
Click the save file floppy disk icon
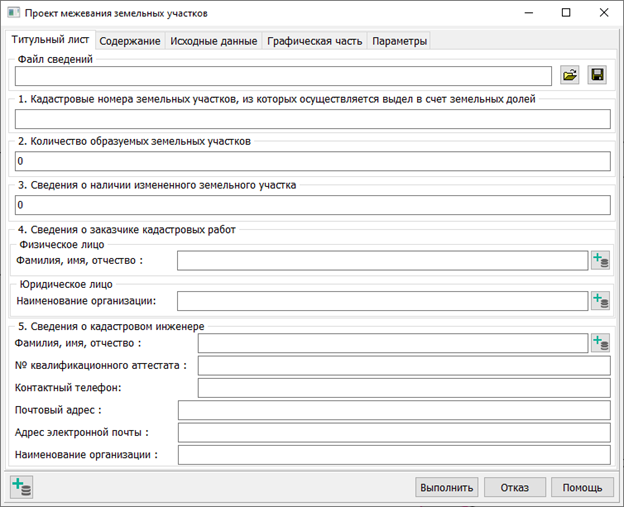598,76
